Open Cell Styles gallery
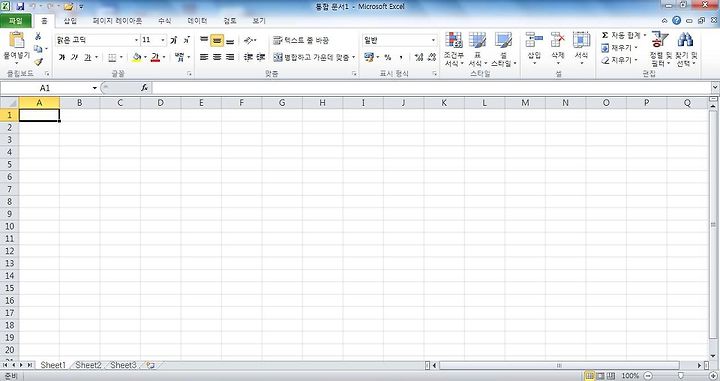 [504, 50]
